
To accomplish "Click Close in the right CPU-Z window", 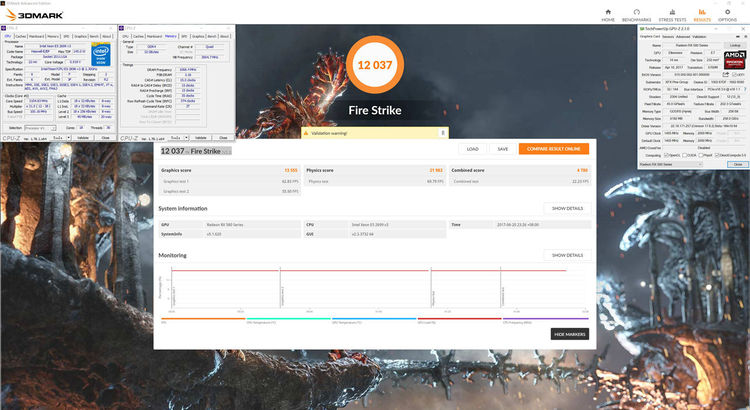I will [223, 138].
